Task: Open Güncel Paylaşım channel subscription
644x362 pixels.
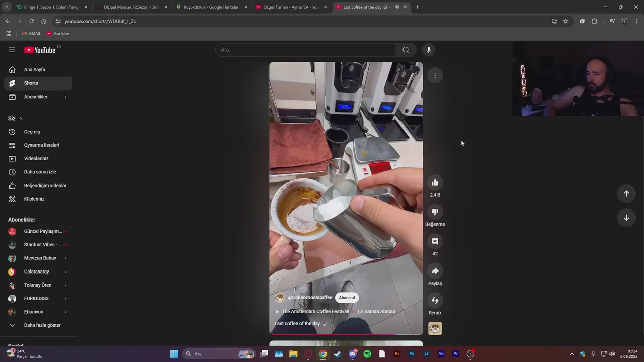Action: pyautogui.click(x=38, y=231)
